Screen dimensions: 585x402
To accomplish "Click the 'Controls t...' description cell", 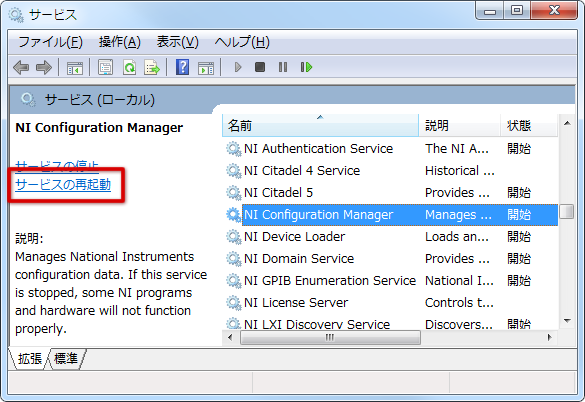I will 459,303.
